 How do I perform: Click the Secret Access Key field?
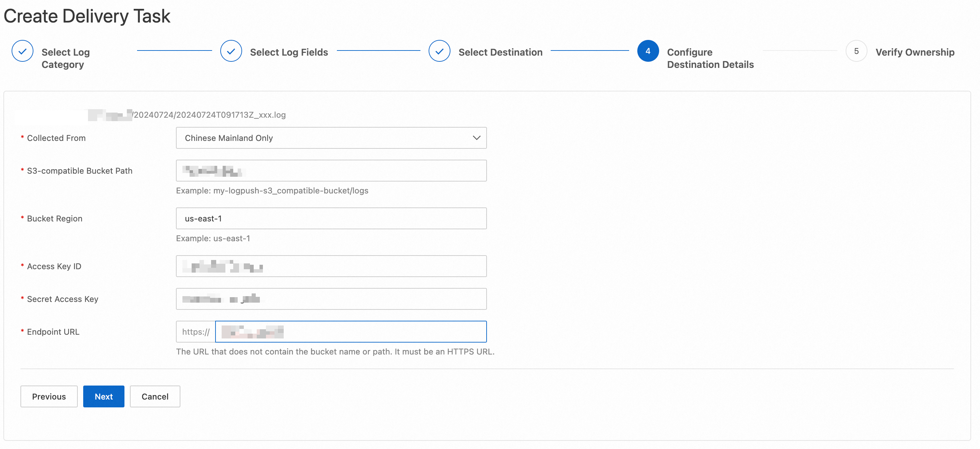point(331,299)
